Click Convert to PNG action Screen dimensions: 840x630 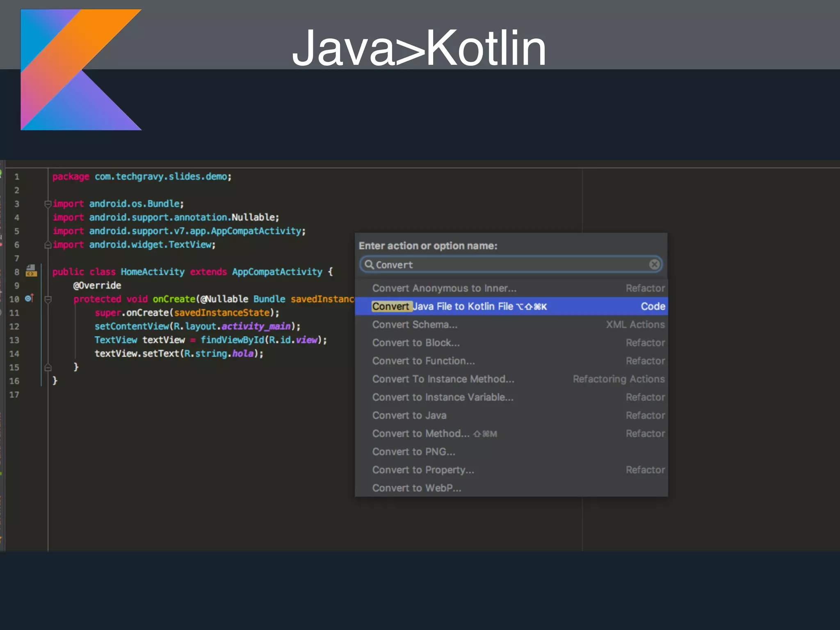(413, 452)
